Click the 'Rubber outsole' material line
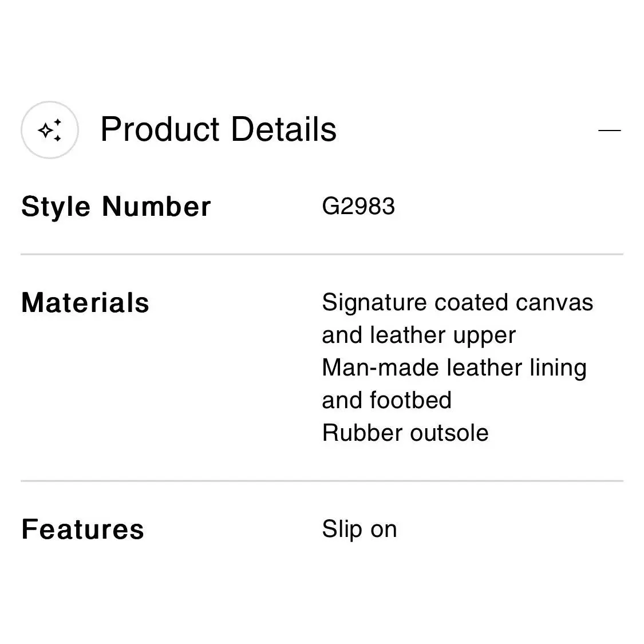 [x=405, y=433]
